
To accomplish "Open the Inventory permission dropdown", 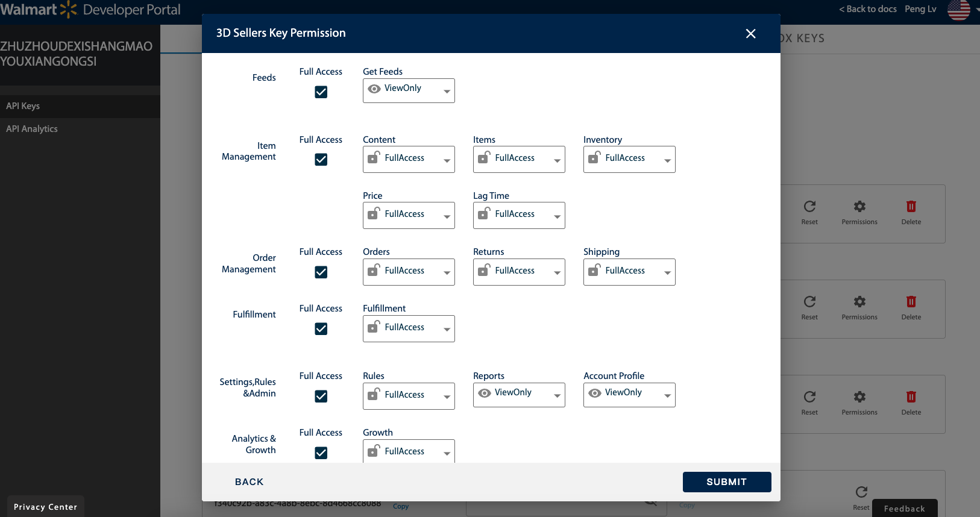I will [x=629, y=159].
